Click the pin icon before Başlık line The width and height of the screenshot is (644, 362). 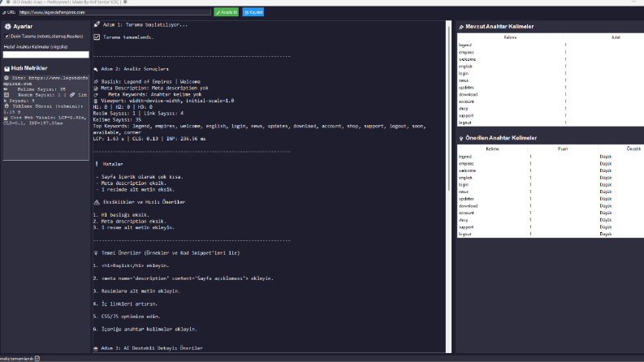[96, 82]
